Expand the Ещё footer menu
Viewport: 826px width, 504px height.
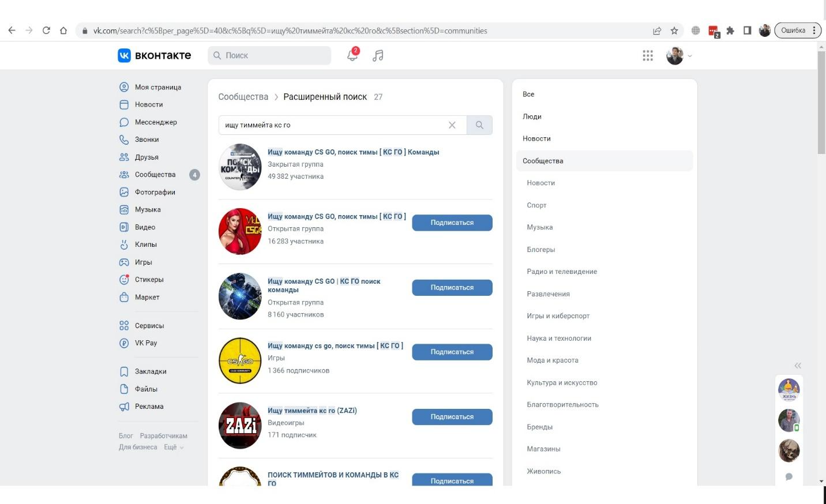174,447
